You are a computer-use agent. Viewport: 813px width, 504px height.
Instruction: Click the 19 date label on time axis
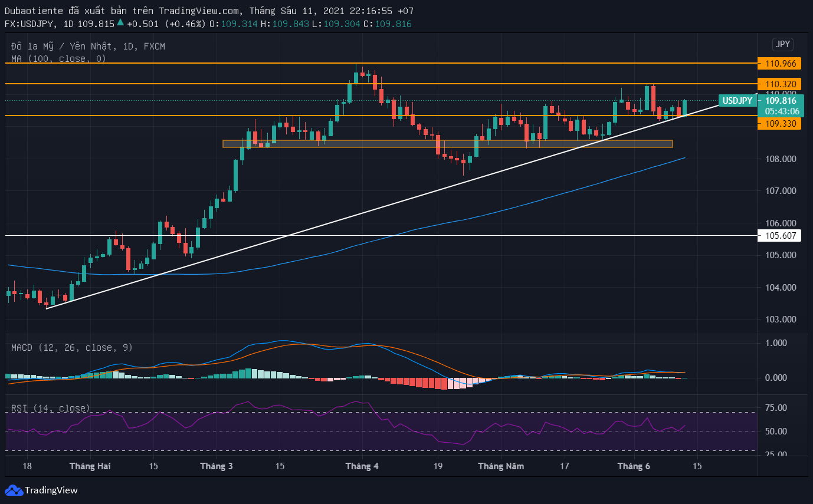438,466
